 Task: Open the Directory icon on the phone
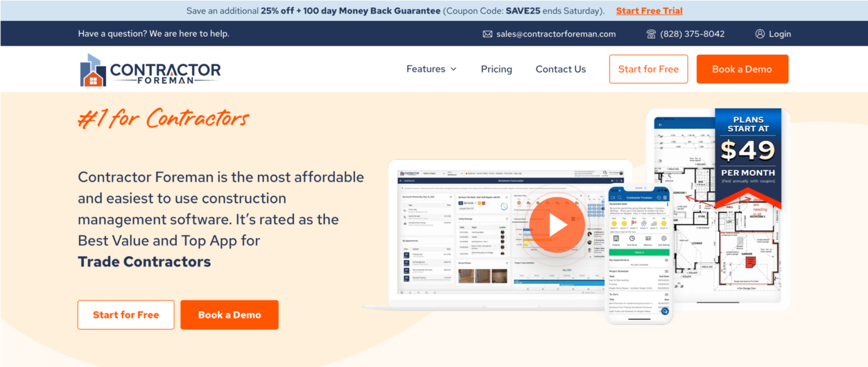648,238
